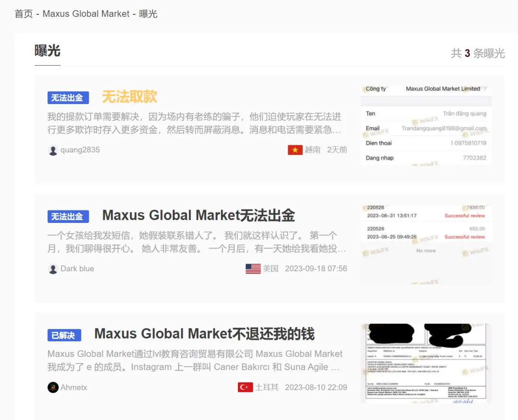Select the 曝光 breadcrumb item
The image size is (518, 420).
(148, 14)
